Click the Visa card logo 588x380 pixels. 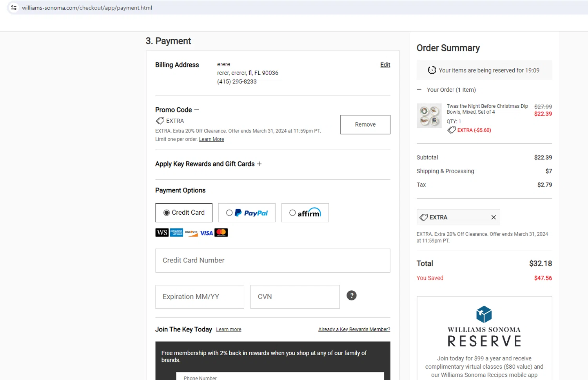(x=206, y=233)
